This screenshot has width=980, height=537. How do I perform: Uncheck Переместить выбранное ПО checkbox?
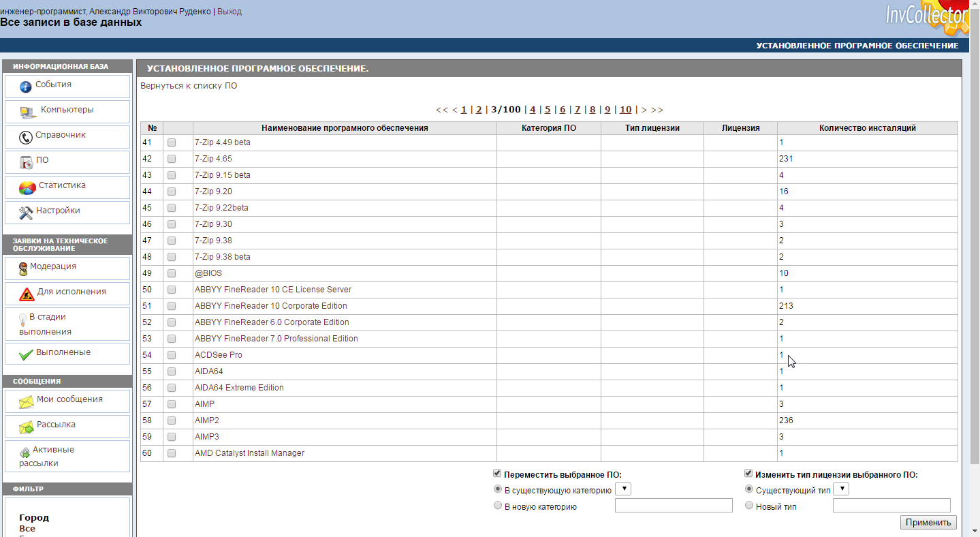497,474
